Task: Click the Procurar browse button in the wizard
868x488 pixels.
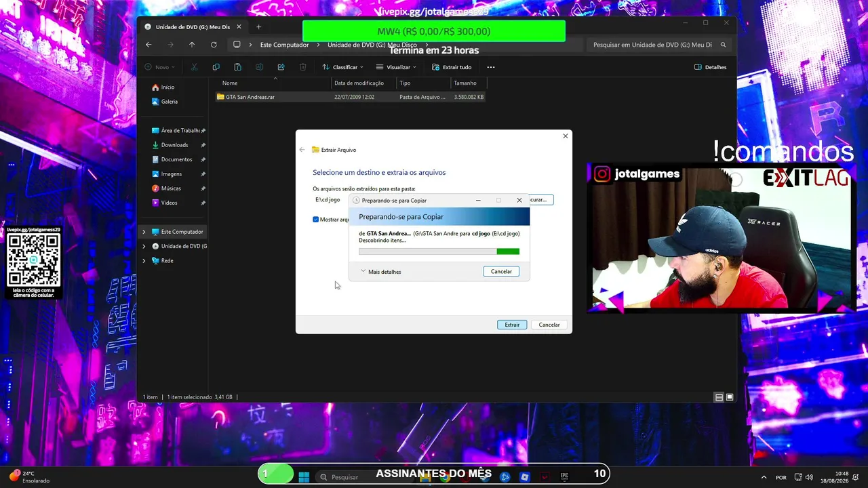Action: [x=540, y=200]
